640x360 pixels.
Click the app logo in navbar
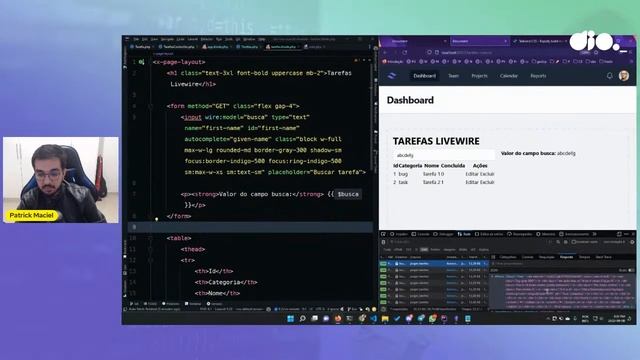(392, 76)
